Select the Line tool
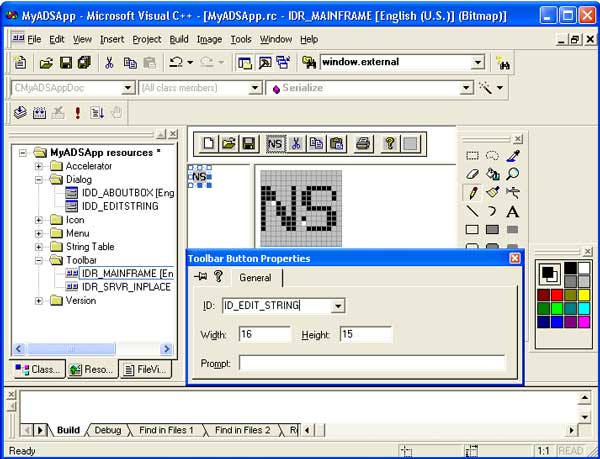 [473, 211]
